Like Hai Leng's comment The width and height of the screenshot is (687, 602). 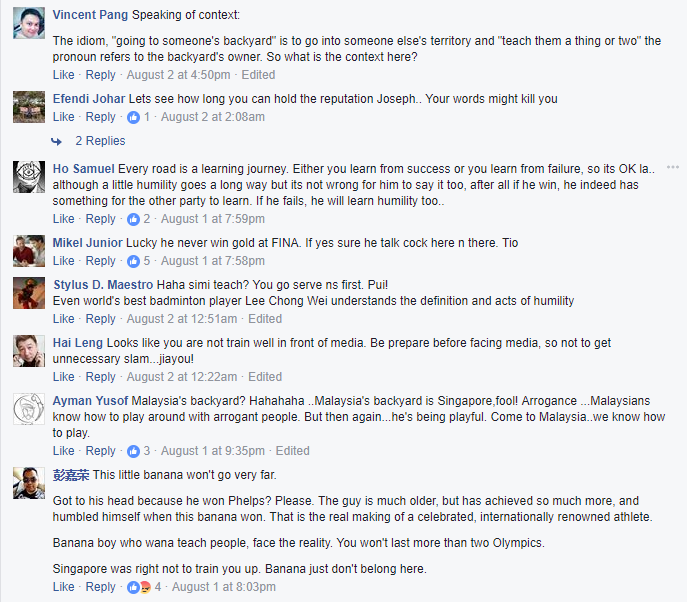click(64, 377)
